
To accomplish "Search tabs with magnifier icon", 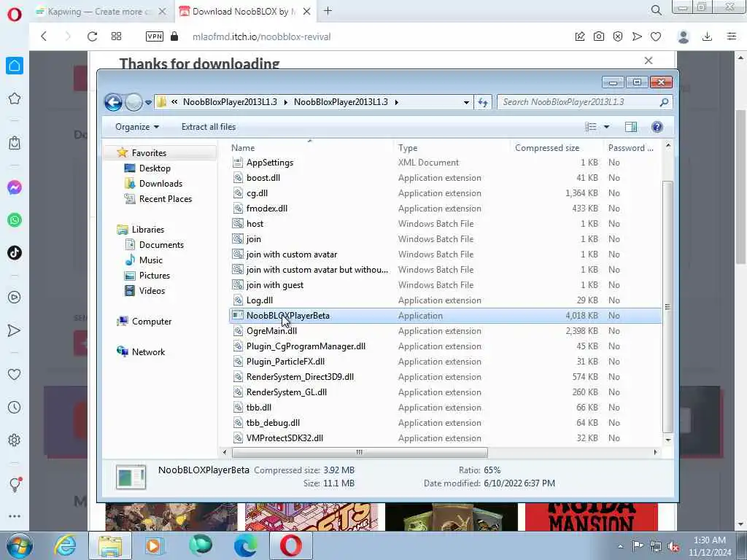I will 656,10.
